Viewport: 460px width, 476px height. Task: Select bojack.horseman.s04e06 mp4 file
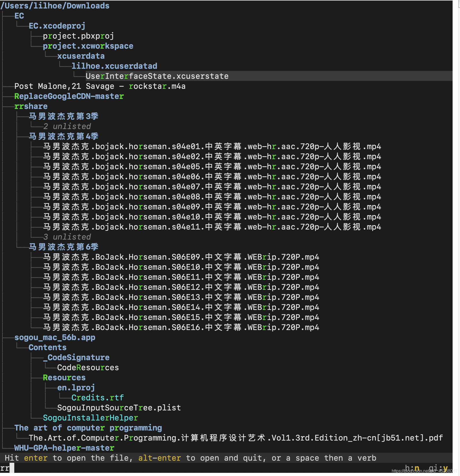(212, 177)
